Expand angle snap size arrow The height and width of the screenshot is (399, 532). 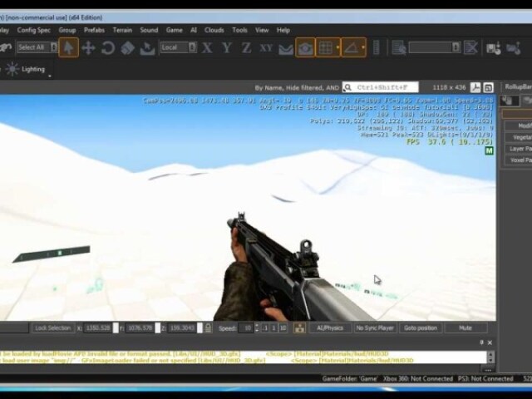(363, 47)
